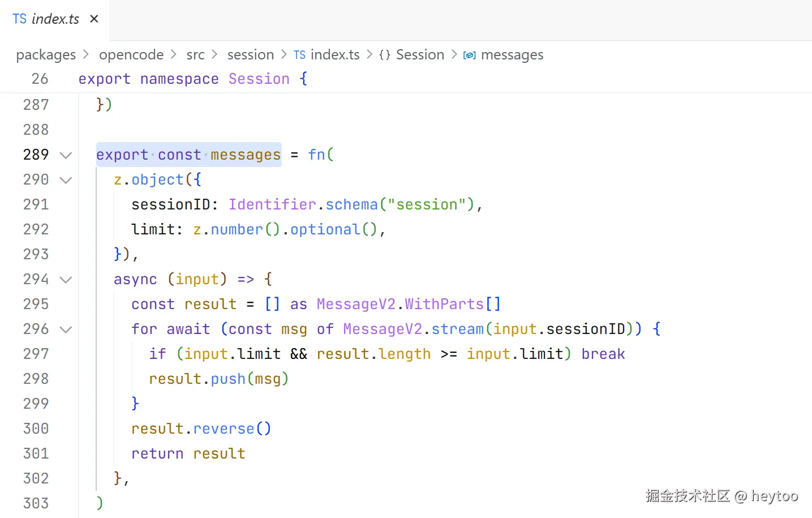The width and height of the screenshot is (812, 518).
Task: Click the TS file icon in the tab
Action: (20, 19)
